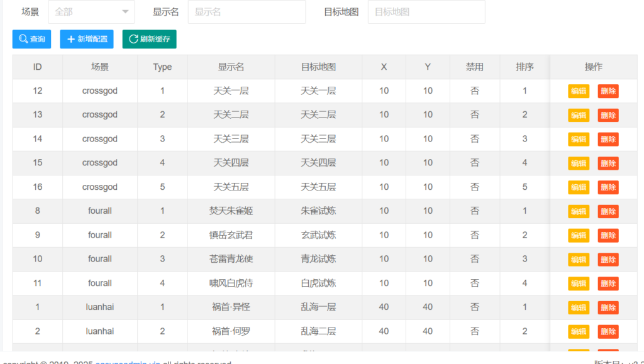Viewport: 644px width, 364px height.
Task: Delete the 镇岳玄武君 row
Action: point(608,235)
